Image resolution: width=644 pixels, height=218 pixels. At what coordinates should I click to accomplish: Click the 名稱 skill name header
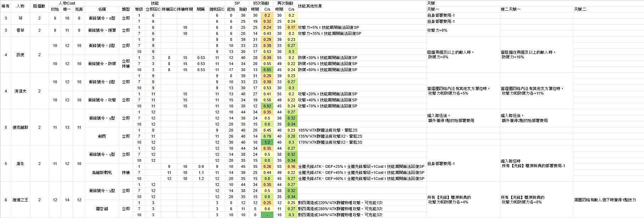click(102, 9)
